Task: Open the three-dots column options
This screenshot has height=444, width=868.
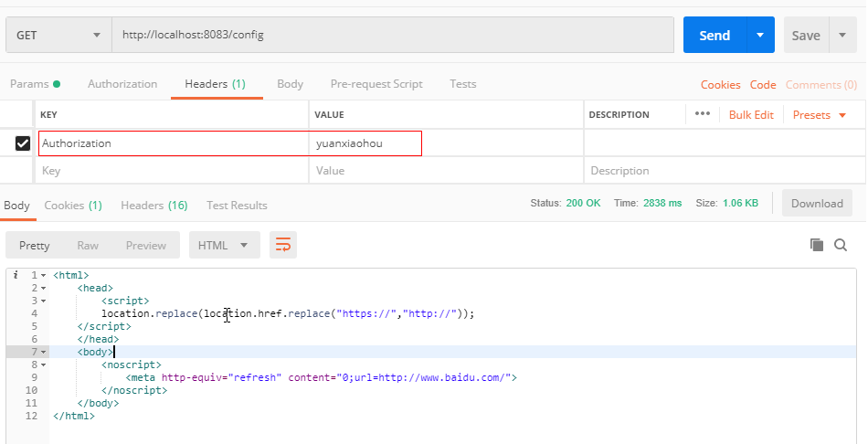Action: pos(703,114)
